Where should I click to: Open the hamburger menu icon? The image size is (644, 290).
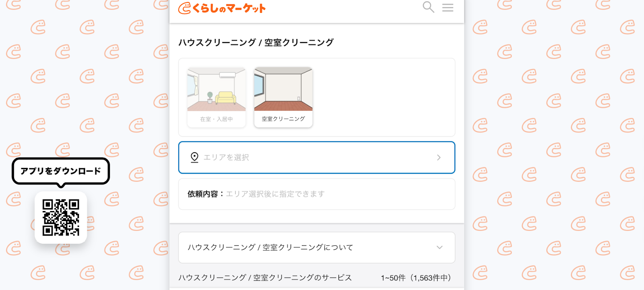pyautogui.click(x=448, y=7)
